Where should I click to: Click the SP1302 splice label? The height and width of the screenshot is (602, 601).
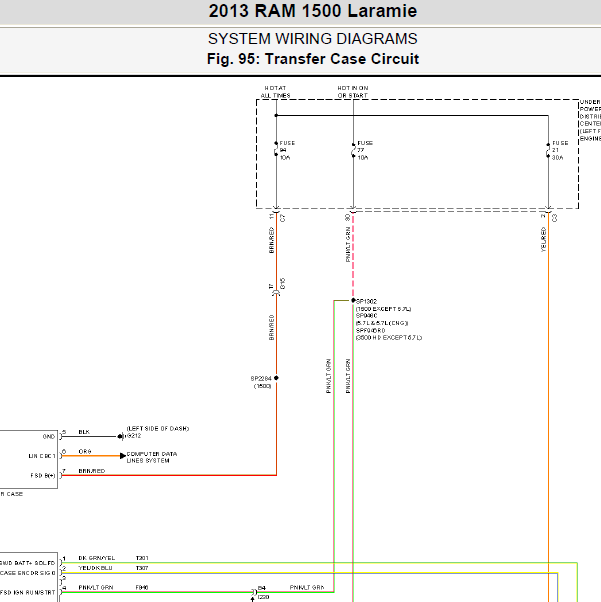coord(367,301)
